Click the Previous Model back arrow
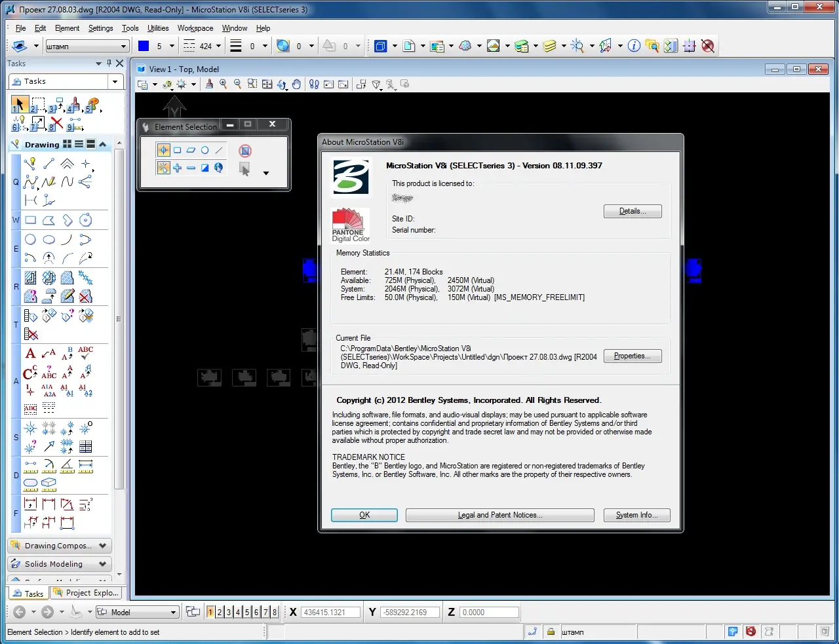 tap(19, 612)
